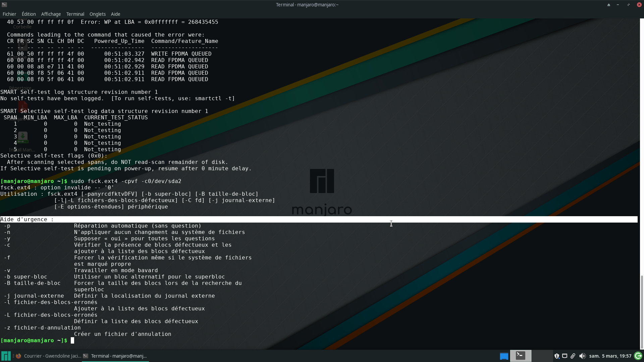Screen dimensions: 644x362
Task: Switch to Firefox Courrier window
Action: coord(49,356)
